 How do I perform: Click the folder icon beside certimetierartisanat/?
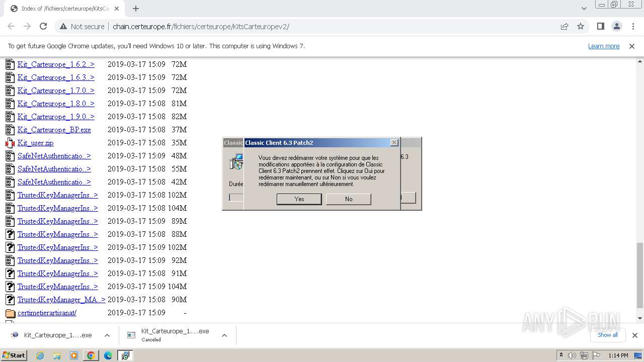[x=10, y=313]
